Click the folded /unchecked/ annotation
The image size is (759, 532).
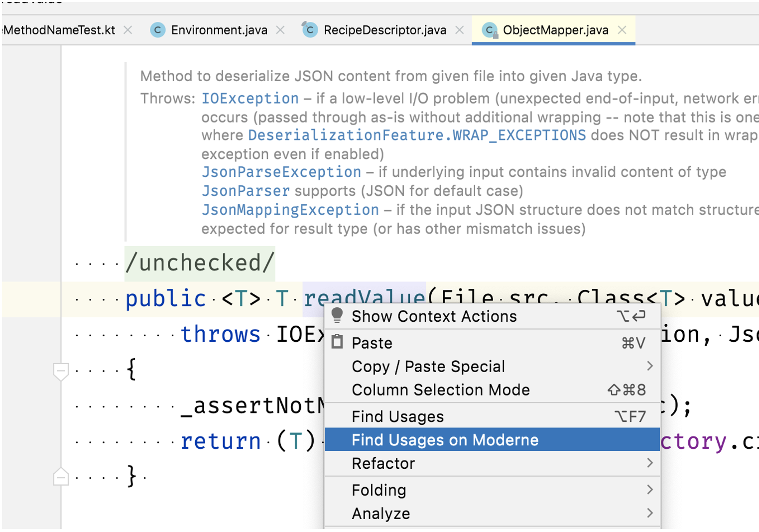[x=200, y=263]
